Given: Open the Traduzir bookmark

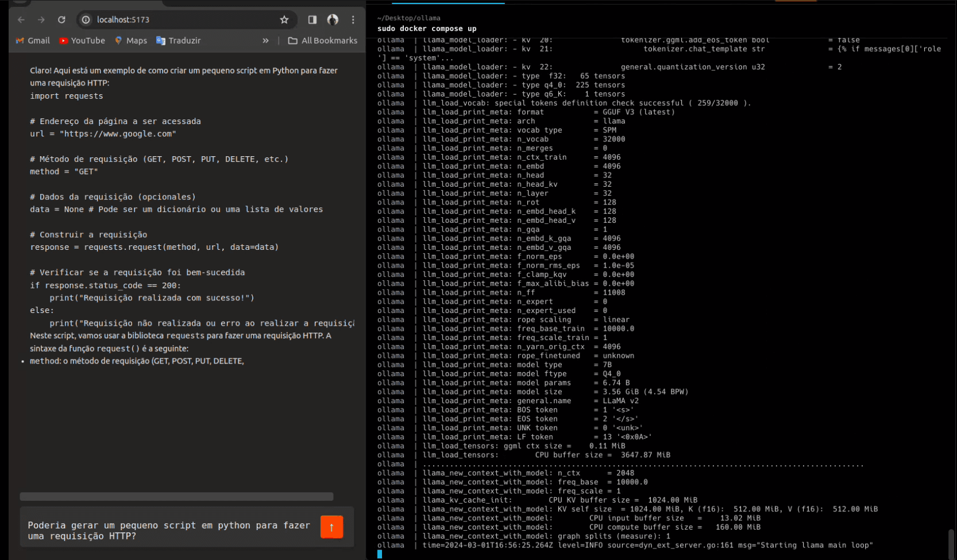Looking at the screenshot, I should [179, 41].
